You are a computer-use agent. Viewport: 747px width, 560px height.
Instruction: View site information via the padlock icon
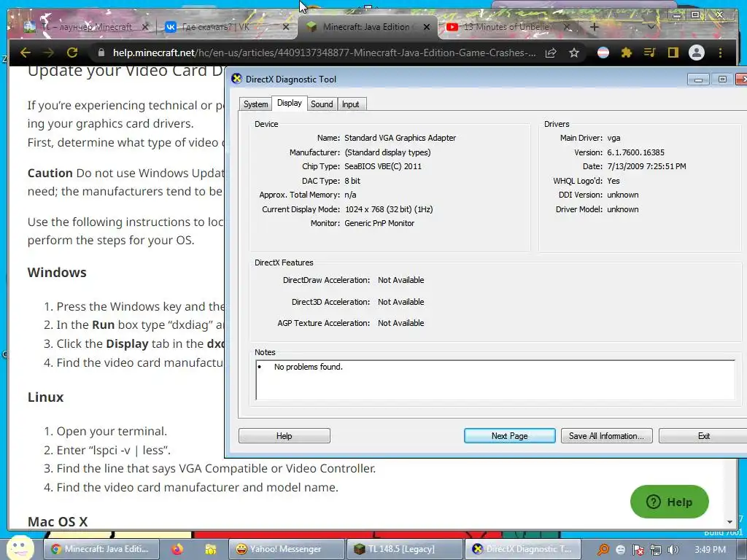click(101, 52)
